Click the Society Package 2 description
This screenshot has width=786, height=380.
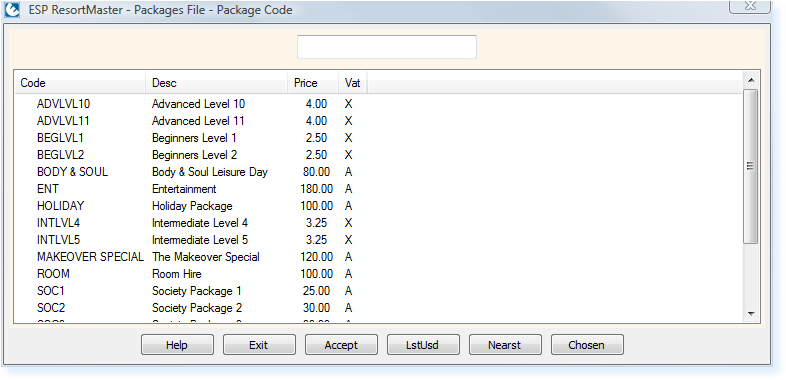197,308
